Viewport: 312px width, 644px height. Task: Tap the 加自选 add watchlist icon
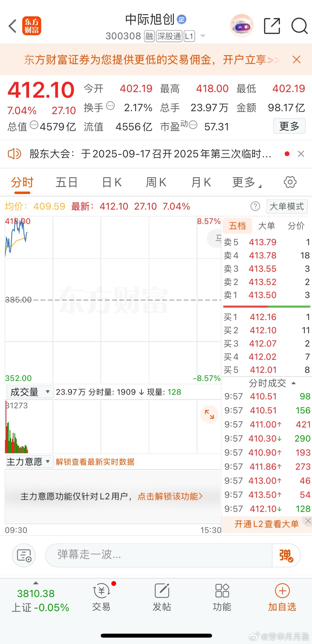282,597
